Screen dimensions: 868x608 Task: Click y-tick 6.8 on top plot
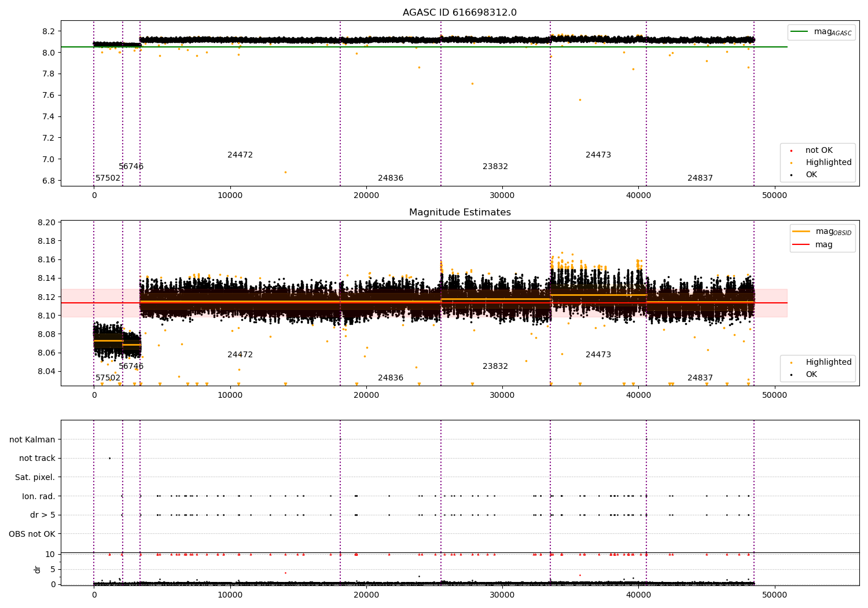click(49, 181)
